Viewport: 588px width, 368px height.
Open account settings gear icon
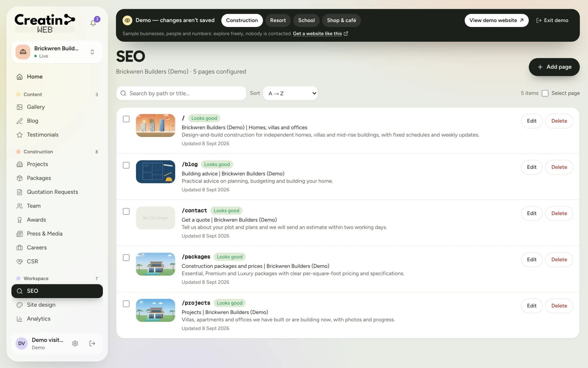pyautogui.click(x=75, y=343)
